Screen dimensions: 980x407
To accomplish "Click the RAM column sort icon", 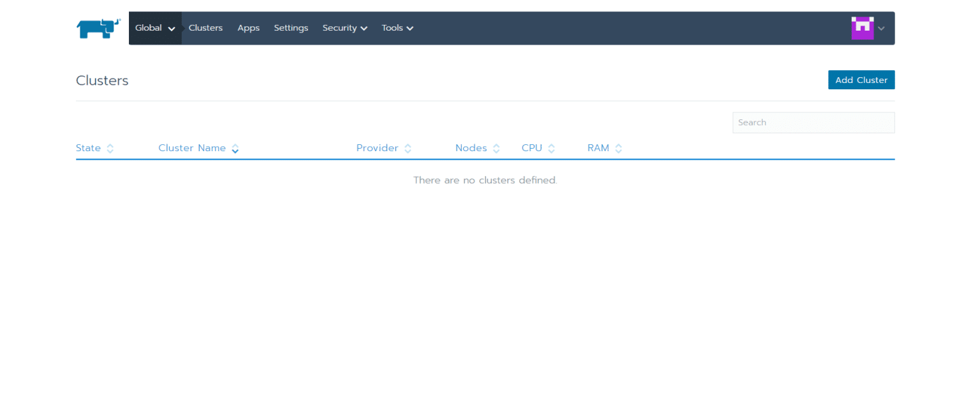I will pyautogui.click(x=618, y=149).
